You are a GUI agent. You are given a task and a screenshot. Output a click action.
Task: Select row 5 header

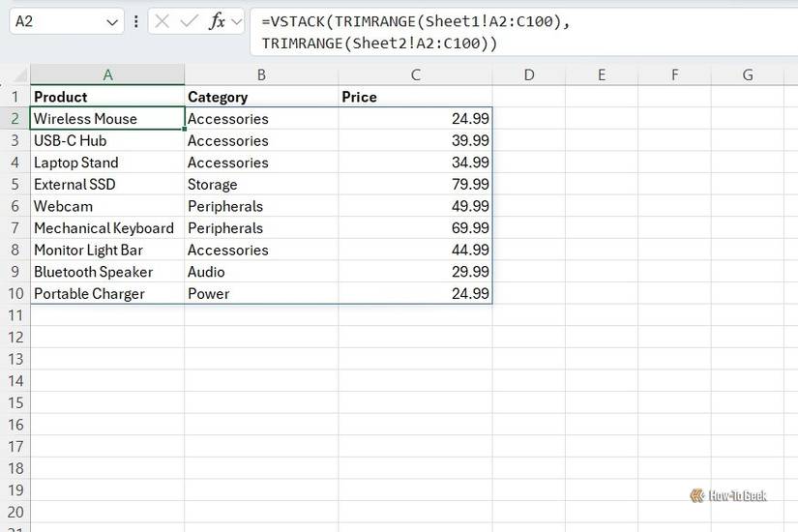(x=15, y=185)
